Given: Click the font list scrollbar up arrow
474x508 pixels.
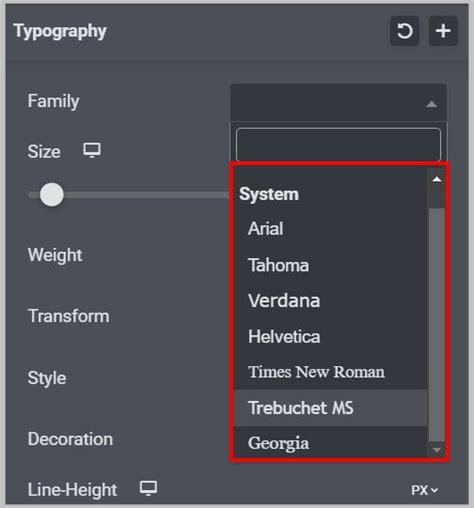Looking at the screenshot, I should (437, 179).
